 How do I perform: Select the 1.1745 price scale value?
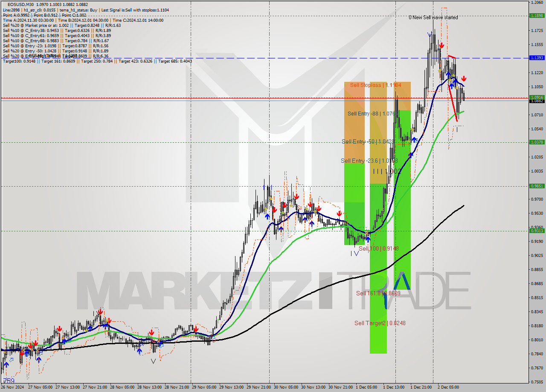click(x=537, y=31)
